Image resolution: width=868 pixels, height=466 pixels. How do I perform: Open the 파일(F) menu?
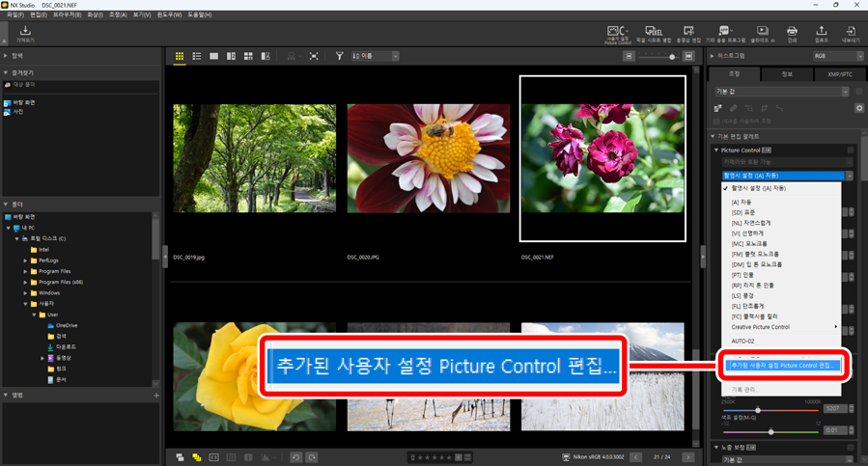pos(14,15)
